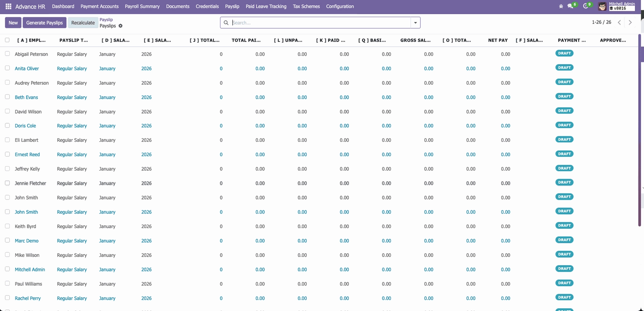Check the Rachel Perry row checkbox

click(x=7, y=298)
